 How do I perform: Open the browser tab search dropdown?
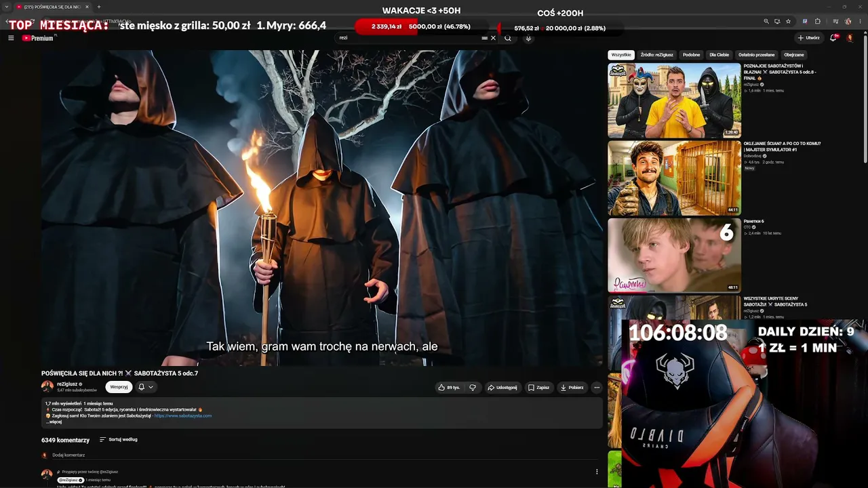click(x=6, y=7)
